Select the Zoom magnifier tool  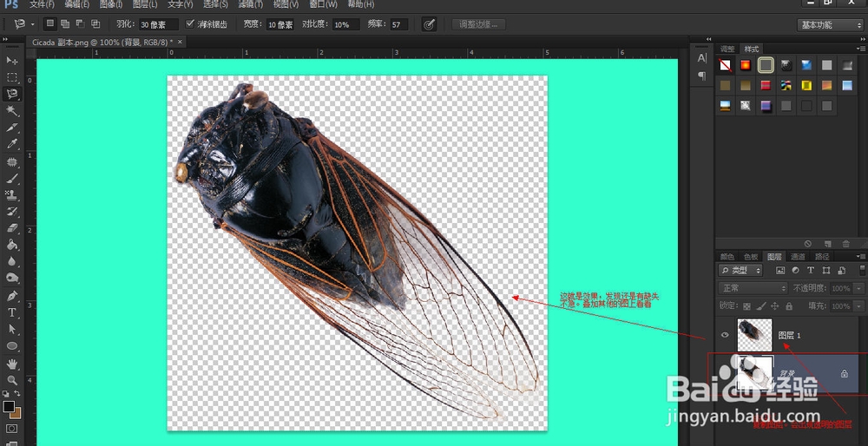[x=11, y=380]
